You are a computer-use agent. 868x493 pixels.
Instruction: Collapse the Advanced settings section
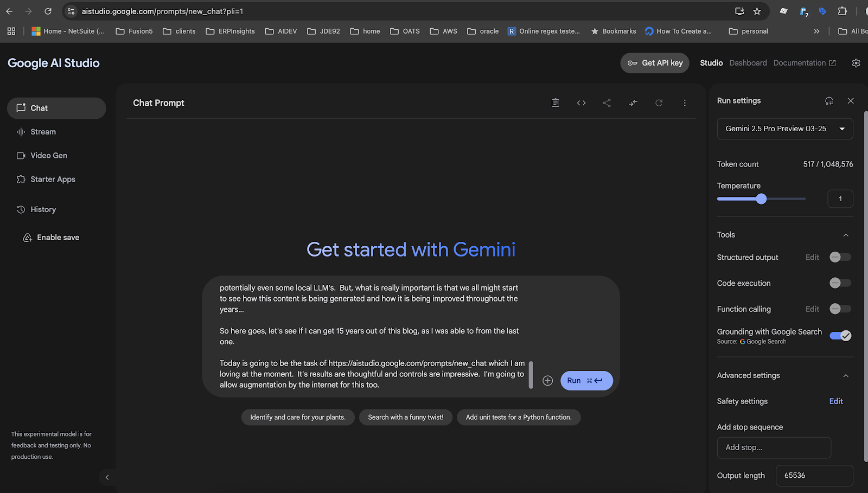click(x=846, y=375)
